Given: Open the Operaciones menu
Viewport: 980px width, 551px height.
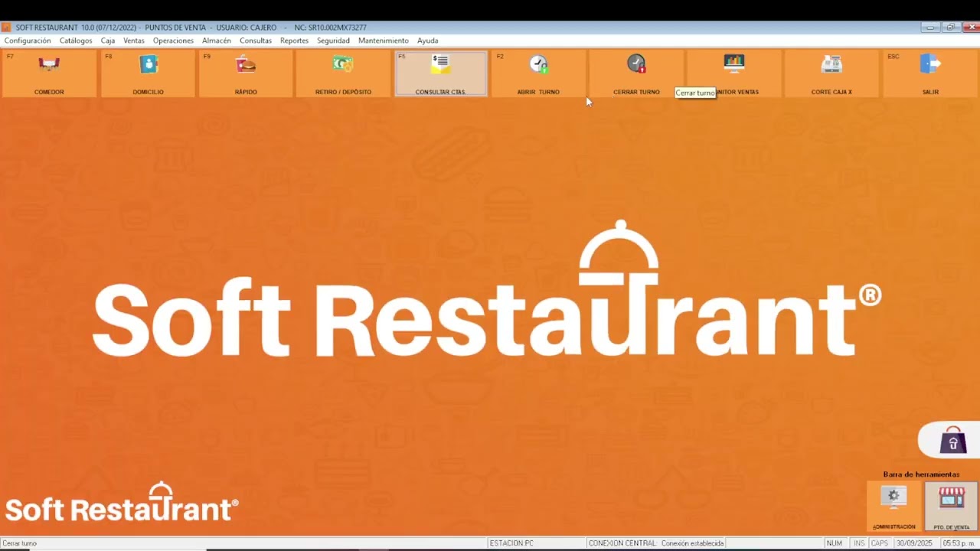Looking at the screenshot, I should 173,41.
